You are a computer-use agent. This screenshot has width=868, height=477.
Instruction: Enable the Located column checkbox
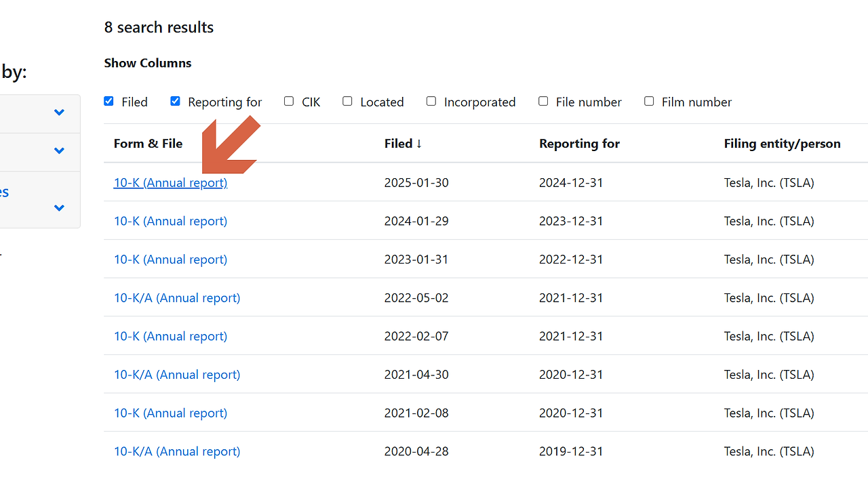(x=347, y=101)
